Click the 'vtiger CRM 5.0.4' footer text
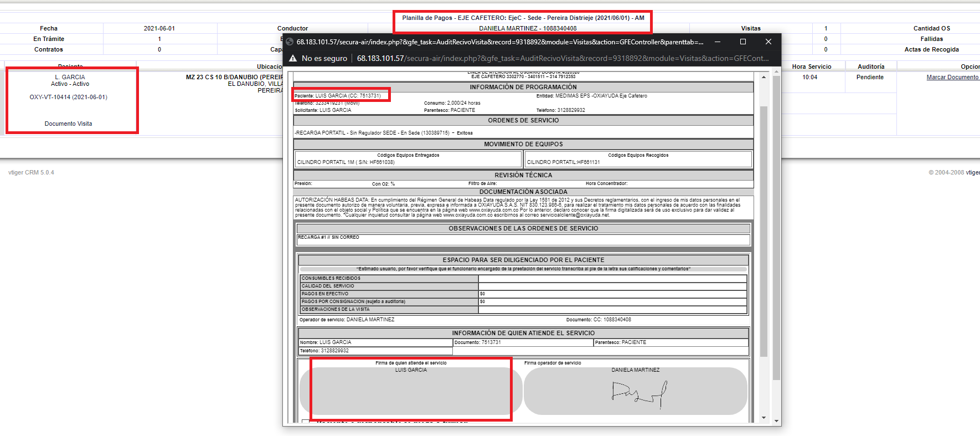The width and height of the screenshot is (980, 436). (31, 172)
